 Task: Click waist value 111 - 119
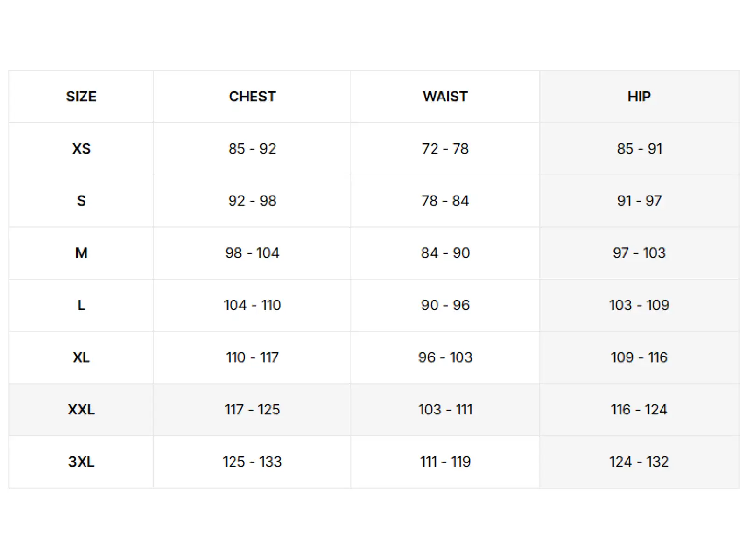[x=445, y=462]
